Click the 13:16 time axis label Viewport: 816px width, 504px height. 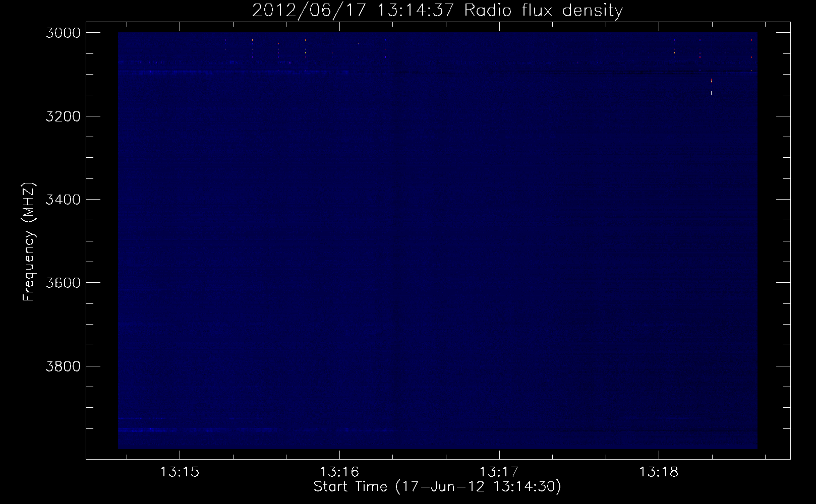pyautogui.click(x=339, y=472)
